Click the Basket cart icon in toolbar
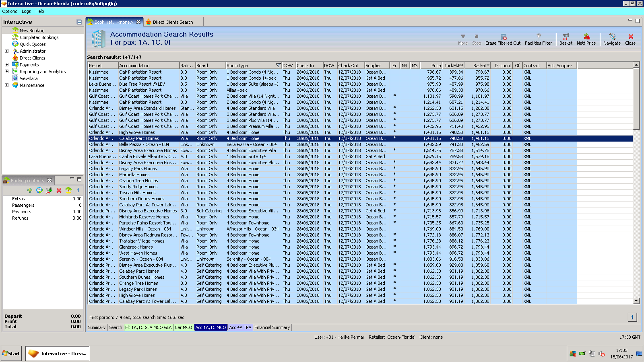644x362 pixels. tap(566, 37)
